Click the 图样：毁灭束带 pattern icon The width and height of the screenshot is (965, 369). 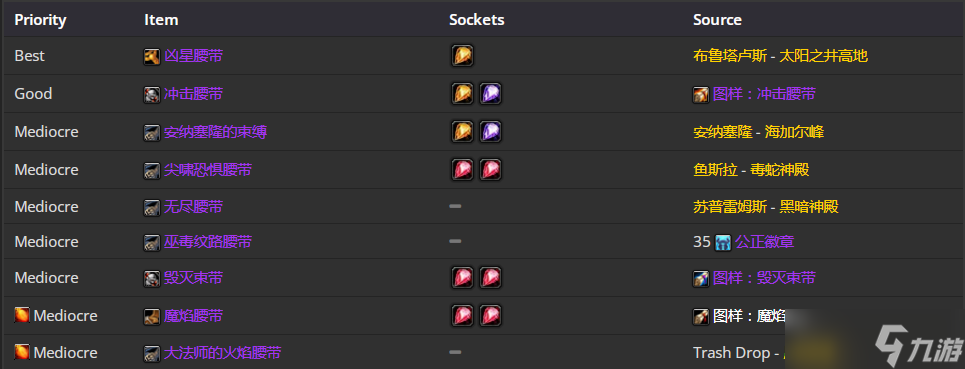701,279
